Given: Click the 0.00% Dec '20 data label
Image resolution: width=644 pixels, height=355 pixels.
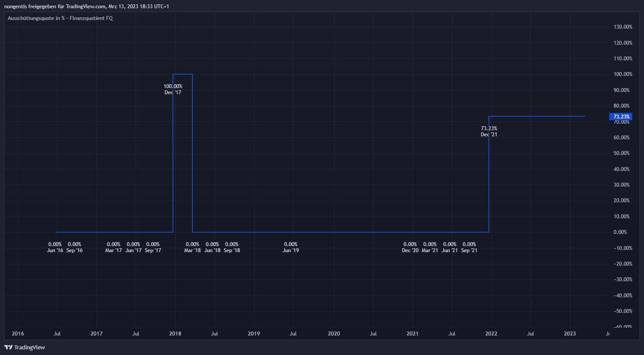Looking at the screenshot, I should pyautogui.click(x=410, y=247).
